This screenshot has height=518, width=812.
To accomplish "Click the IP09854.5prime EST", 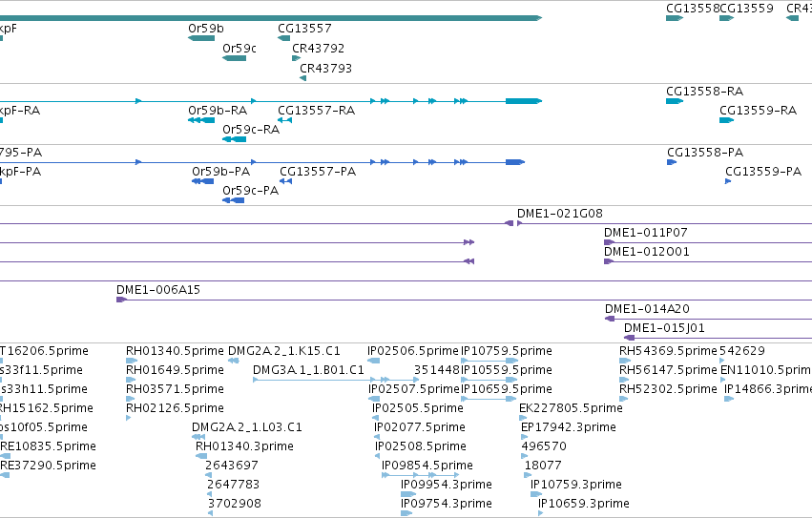I will coord(421,475).
